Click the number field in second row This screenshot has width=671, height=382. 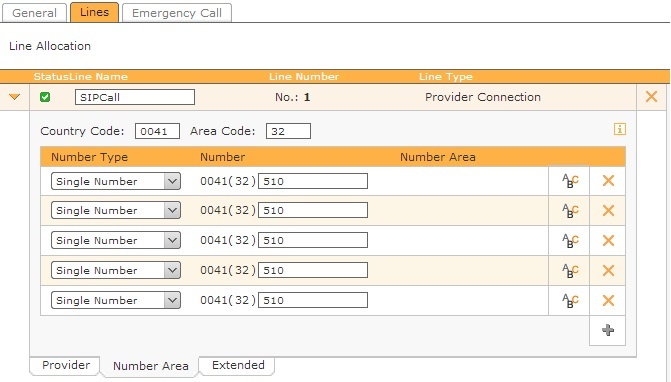(313, 210)
